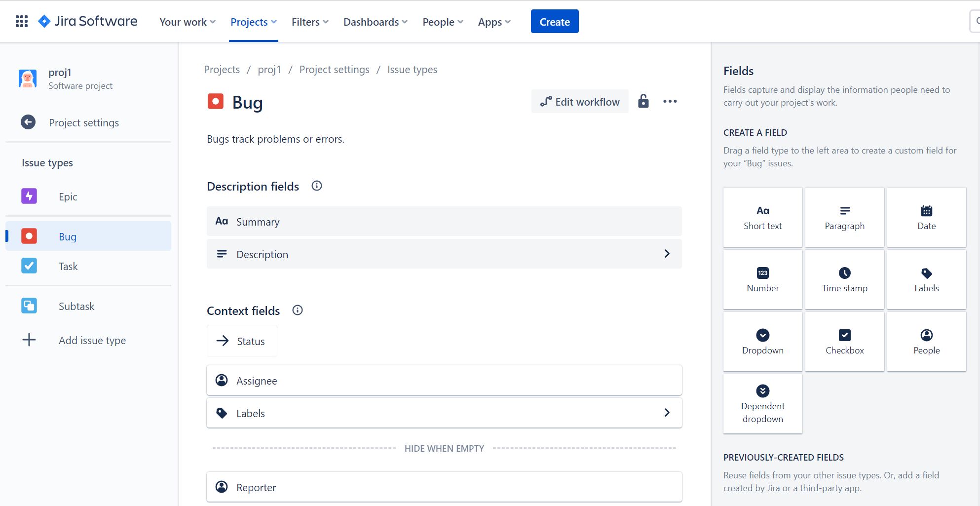This screenshot has height=506, width=980.
Task: Pick the Dropdown field type
Action: point(763,342)
